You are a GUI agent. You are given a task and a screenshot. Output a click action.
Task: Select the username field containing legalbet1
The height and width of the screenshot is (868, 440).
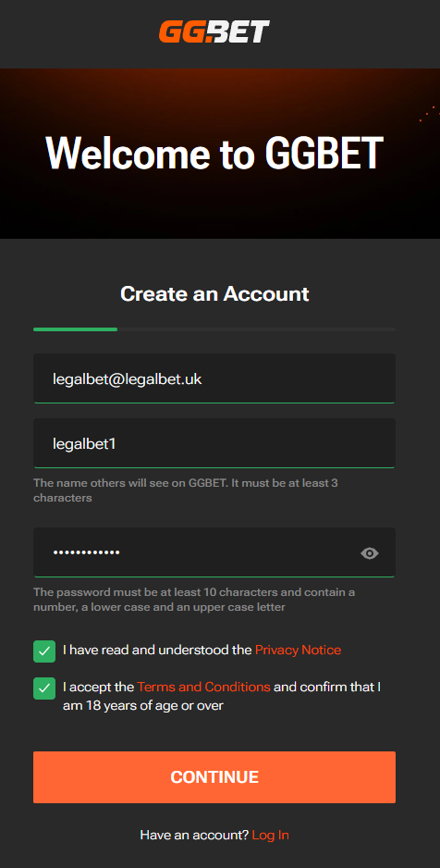(214, 443)
